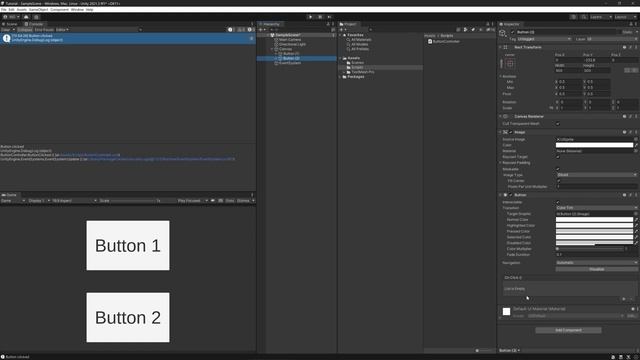Add an On Click listener with plus icon
Screen dimensions: 640x360
tap(624, 299)
